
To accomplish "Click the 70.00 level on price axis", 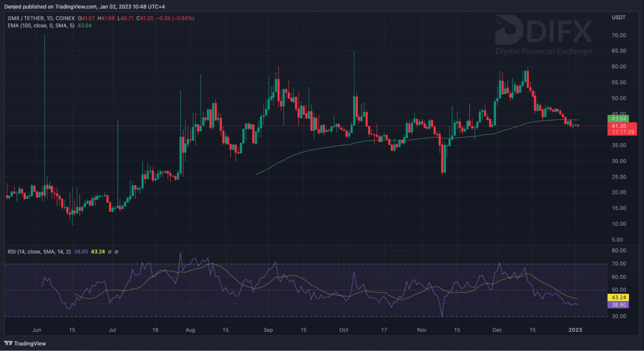I will click(619, 35).
